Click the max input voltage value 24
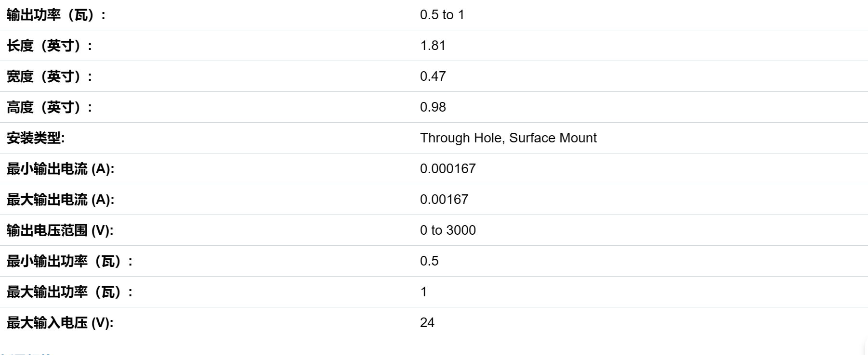The image size is (868, 355). tap(427, 323)
